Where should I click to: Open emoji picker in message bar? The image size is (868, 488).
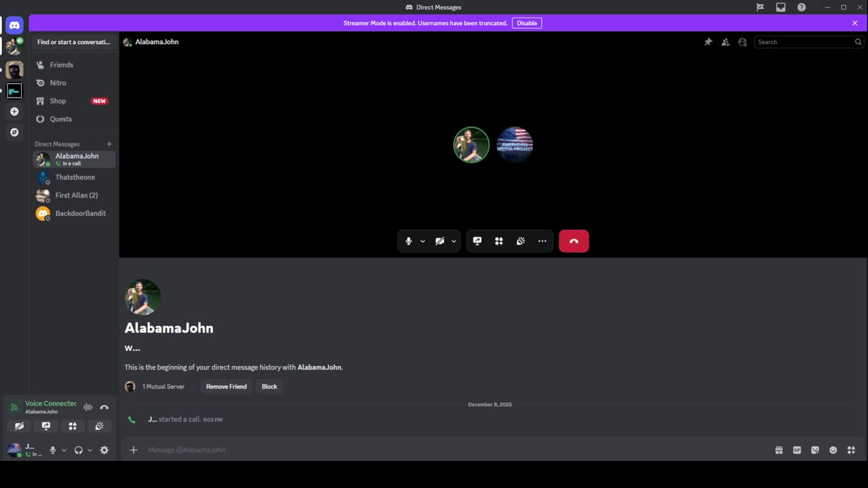(833, 450)
